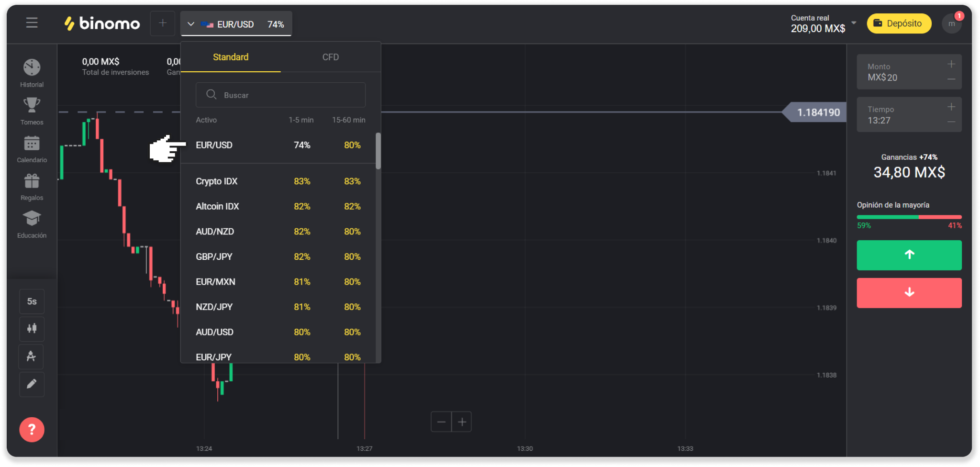Open the Historial clock icon
980x467 pixels.
32,68
